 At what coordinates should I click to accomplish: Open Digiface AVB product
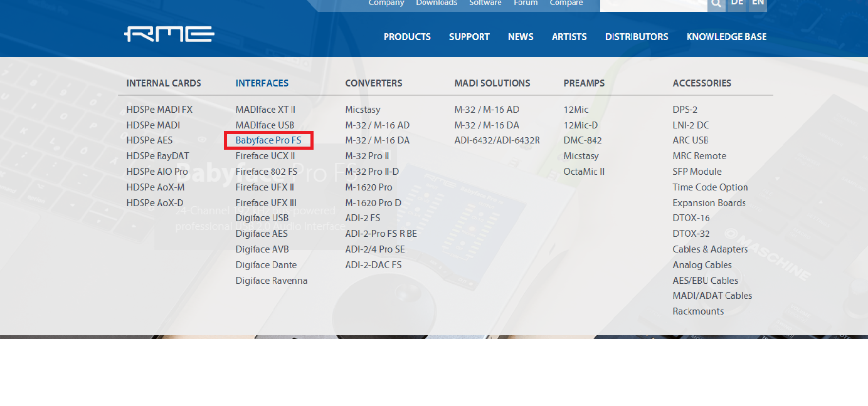262,249
